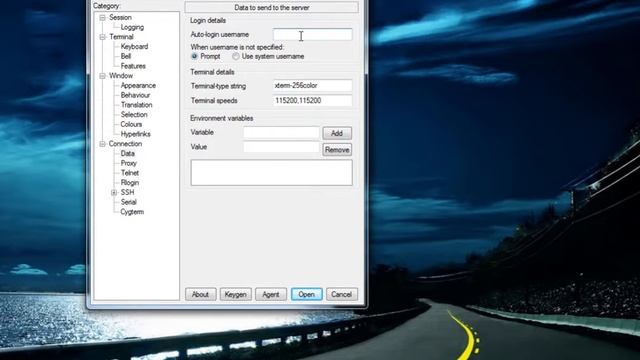Screen dimensions: 640x360
Task: Select SSH in category tree
Action: point(127,192)
